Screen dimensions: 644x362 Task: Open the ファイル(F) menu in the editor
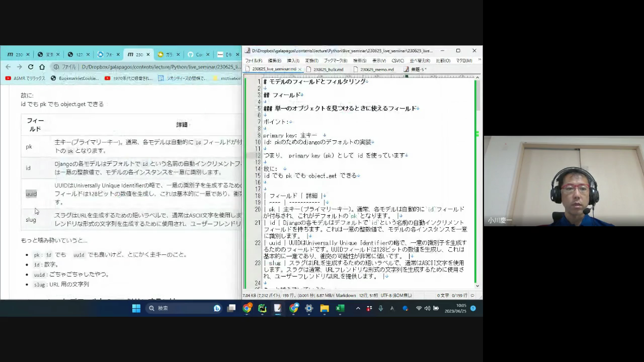pos(253,61)
